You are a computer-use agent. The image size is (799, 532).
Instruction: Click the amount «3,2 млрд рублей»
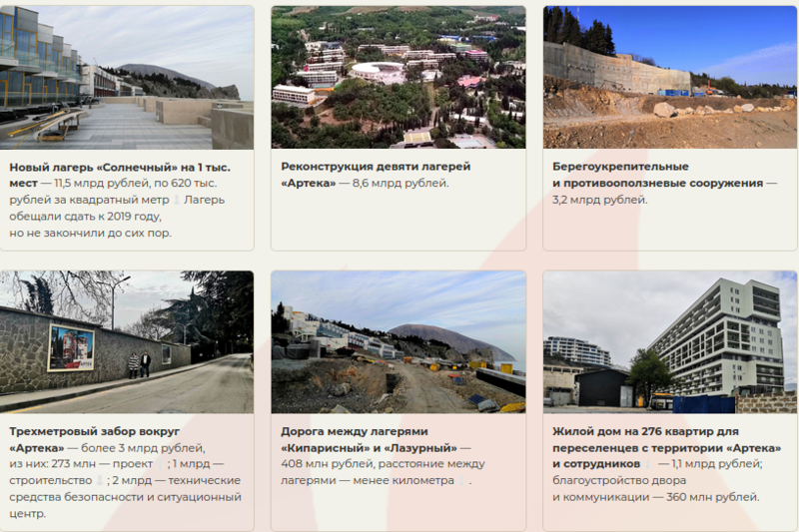click(599, 200)
